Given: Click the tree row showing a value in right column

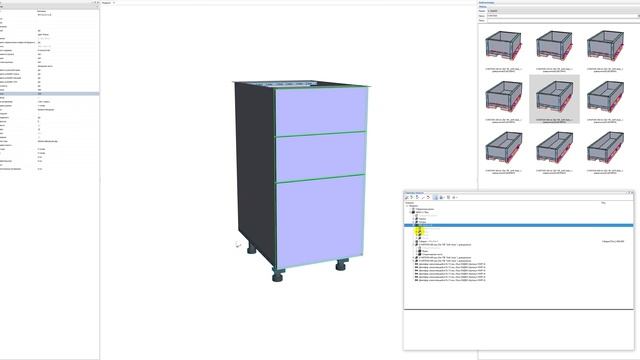Looking at the screenshot, I should tap(518, 242).
